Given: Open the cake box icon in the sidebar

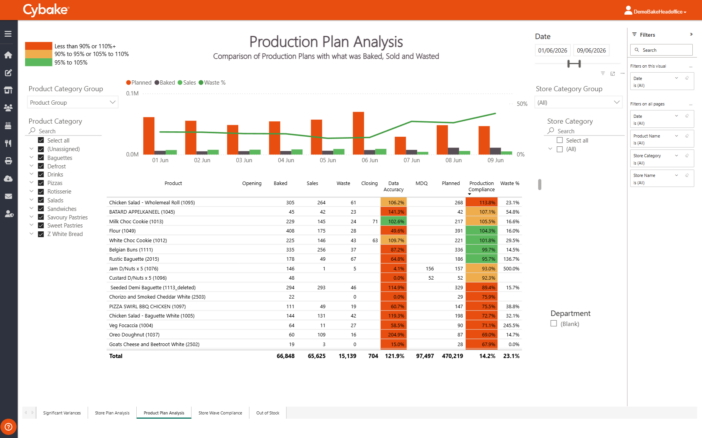Looking at the screenshot, I should 8,126.
